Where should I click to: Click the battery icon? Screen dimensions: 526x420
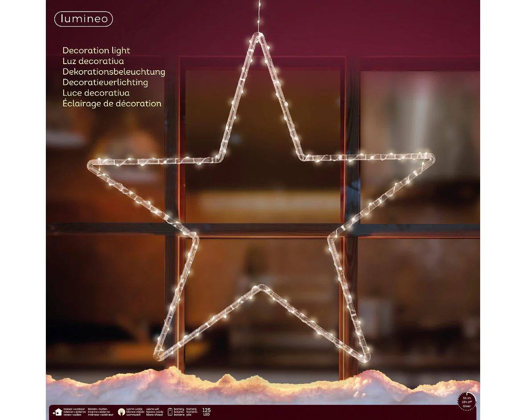[x=170, y=412]
